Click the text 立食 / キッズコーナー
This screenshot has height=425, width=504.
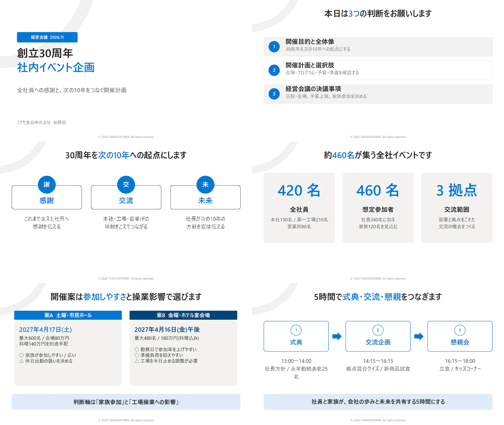click(x=460, y=369)
